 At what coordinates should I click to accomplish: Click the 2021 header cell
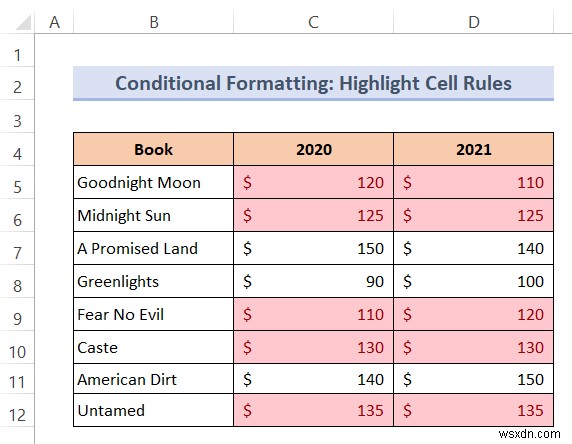point(474,149)
